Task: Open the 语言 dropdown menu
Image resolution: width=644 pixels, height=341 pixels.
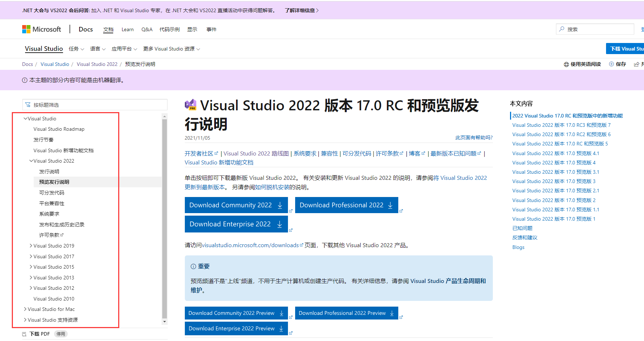Action: point(98,49)
